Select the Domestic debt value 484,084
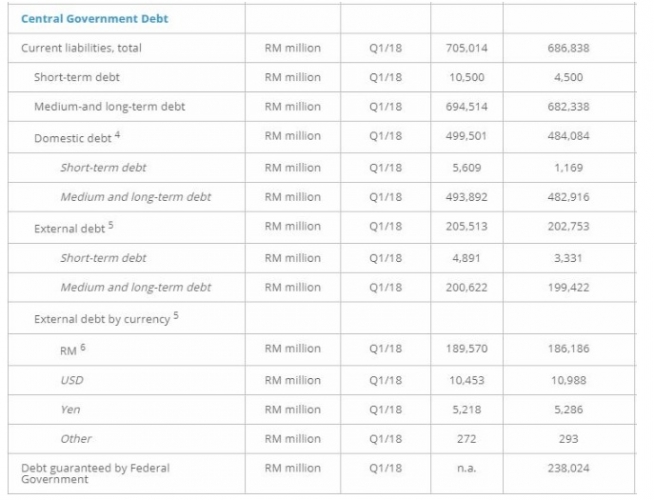The height and width of the screenshot is (500, 654). point(568,136)
